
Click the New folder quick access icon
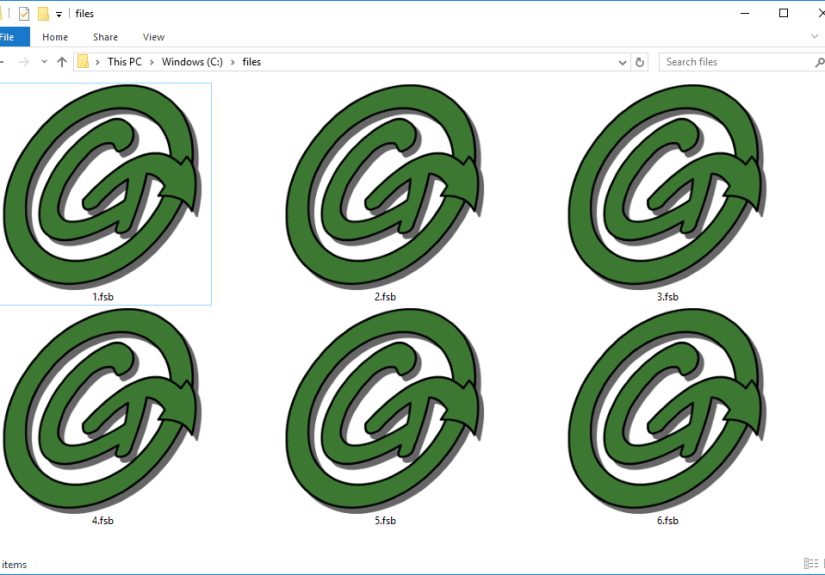coord(43,14)
